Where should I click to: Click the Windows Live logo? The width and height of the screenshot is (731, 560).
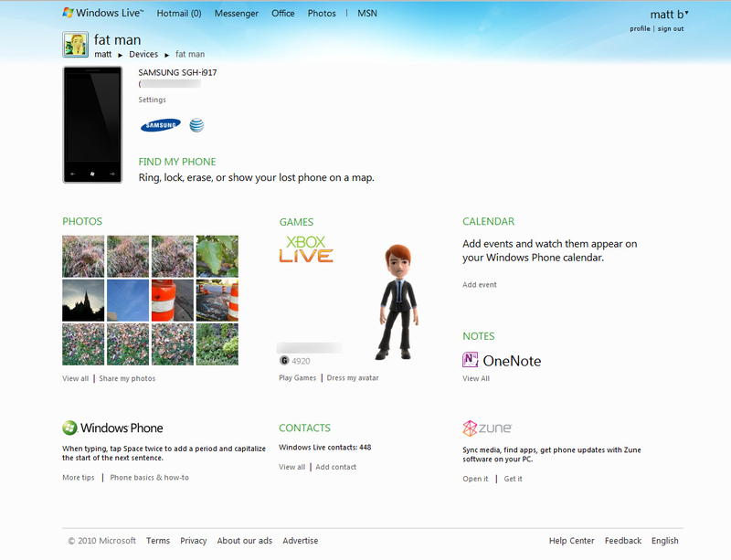tap(103, 13)
